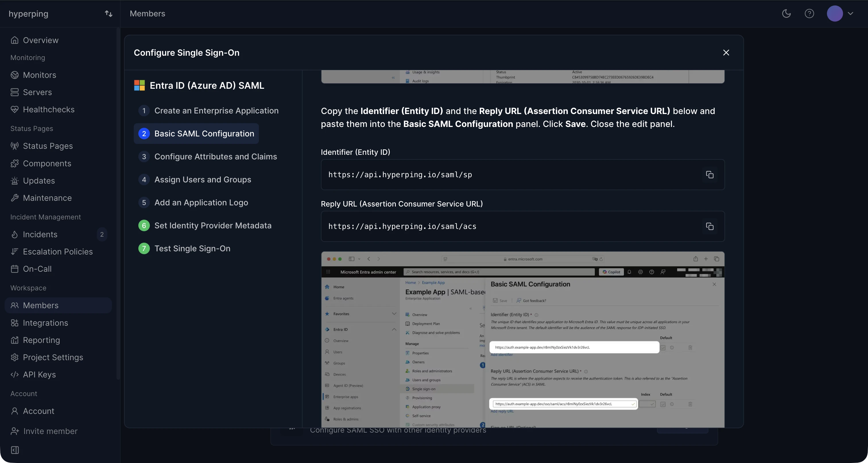Click the Escalation Policies icon

click(x=14, y=252)
